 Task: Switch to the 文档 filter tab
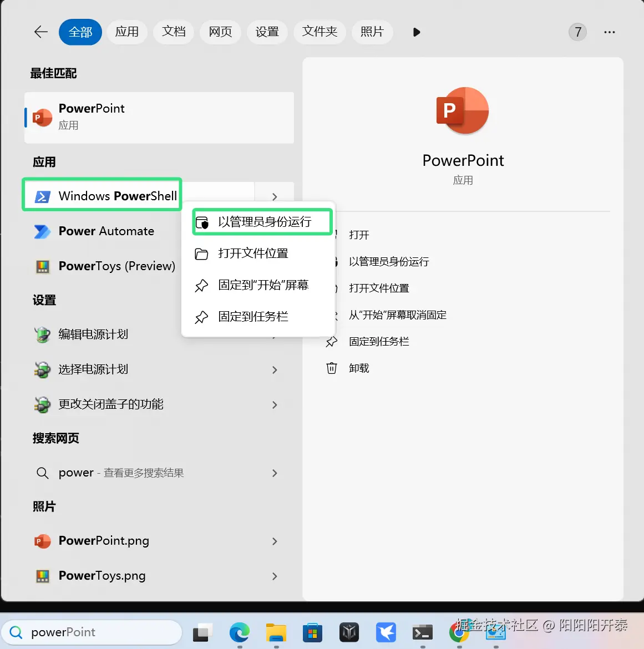(x=174, y=32)
